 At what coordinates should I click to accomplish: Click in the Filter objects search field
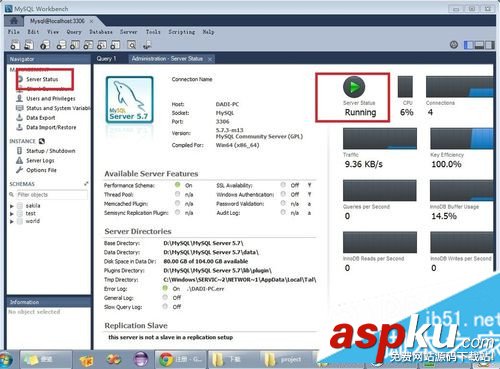click(51, 195)
